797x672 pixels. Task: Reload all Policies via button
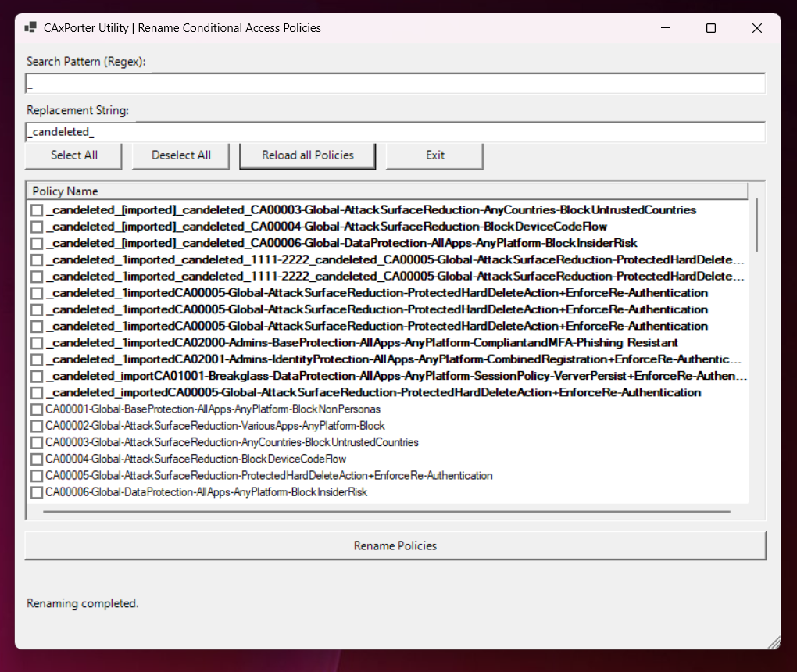(308, 155)
